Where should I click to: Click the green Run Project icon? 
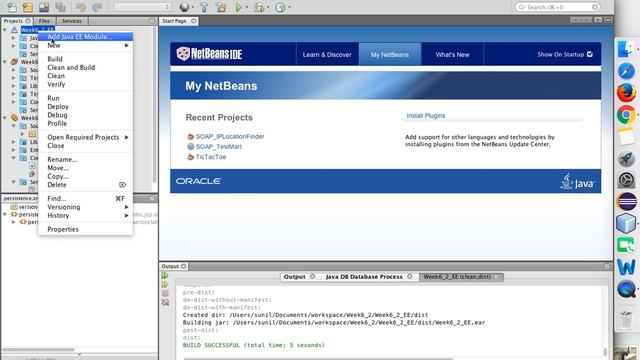click(x=239, y=7)
